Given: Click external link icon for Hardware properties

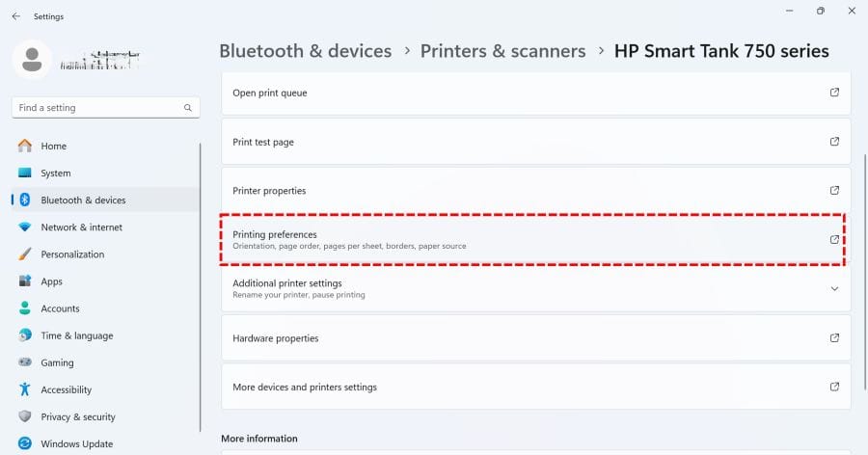Looking at the screenshot, I should tap(834, 338).
